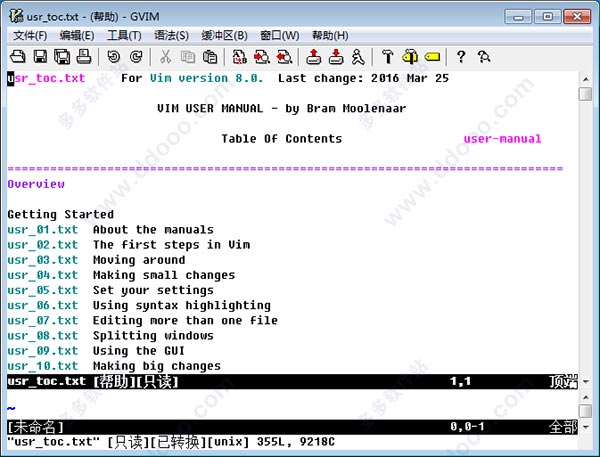The height and width of the screenshot is (457, 600).
Task: Click the question mark Help icon
Action: 461,57
